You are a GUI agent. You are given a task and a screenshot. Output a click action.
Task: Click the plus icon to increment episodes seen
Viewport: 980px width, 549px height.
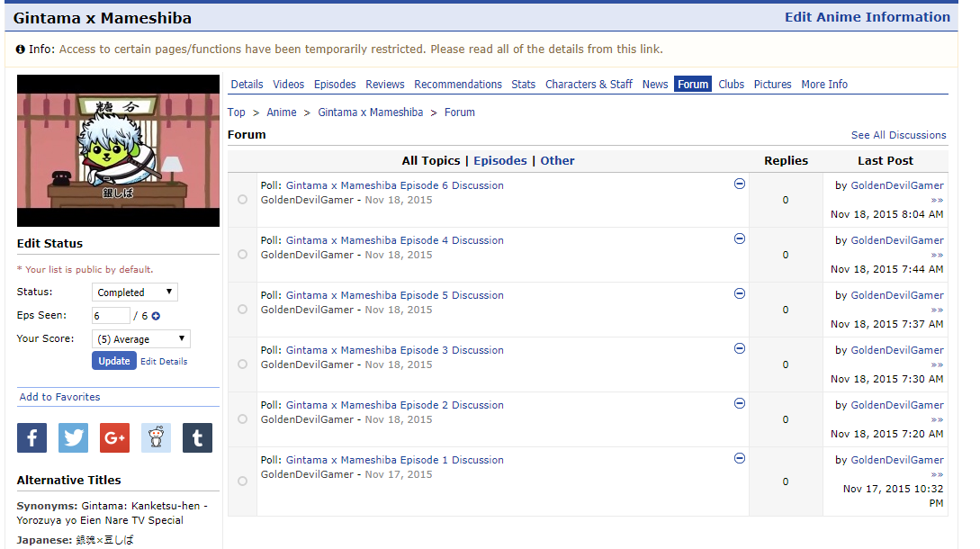coord(156,317)
